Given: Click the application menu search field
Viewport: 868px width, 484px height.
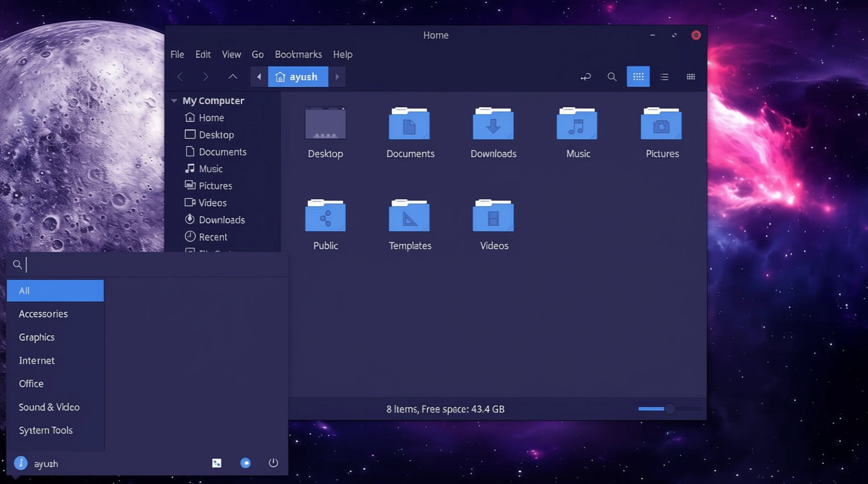Looking at the screenshot, I should point(151,265).
